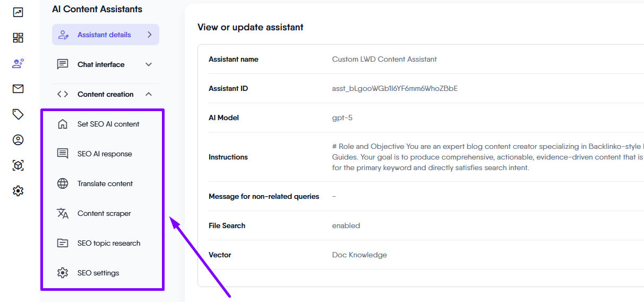Screen dimensions: 644x302
Task: Go to SEO topic research page
Action: click(x=109, y=243)
